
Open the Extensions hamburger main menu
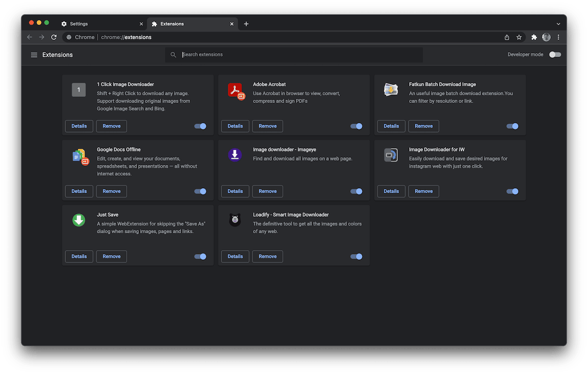(34, 55)
